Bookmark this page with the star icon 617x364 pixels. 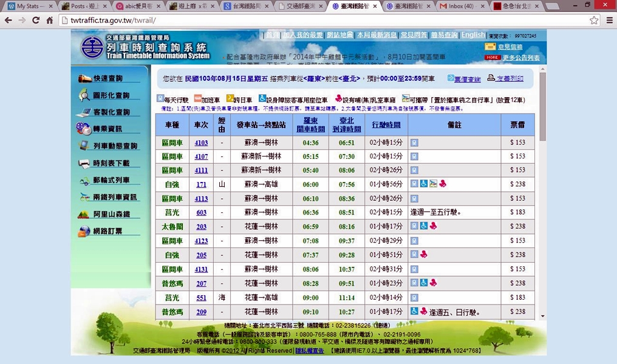594,20
